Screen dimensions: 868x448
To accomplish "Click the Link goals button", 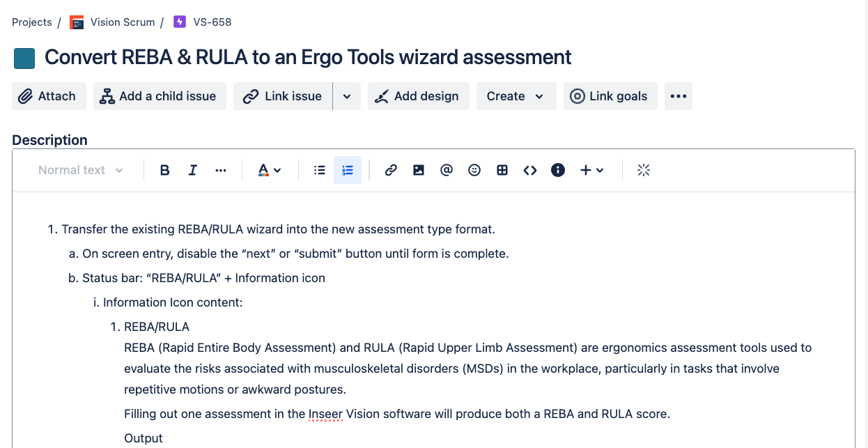I will click(610, 96).
